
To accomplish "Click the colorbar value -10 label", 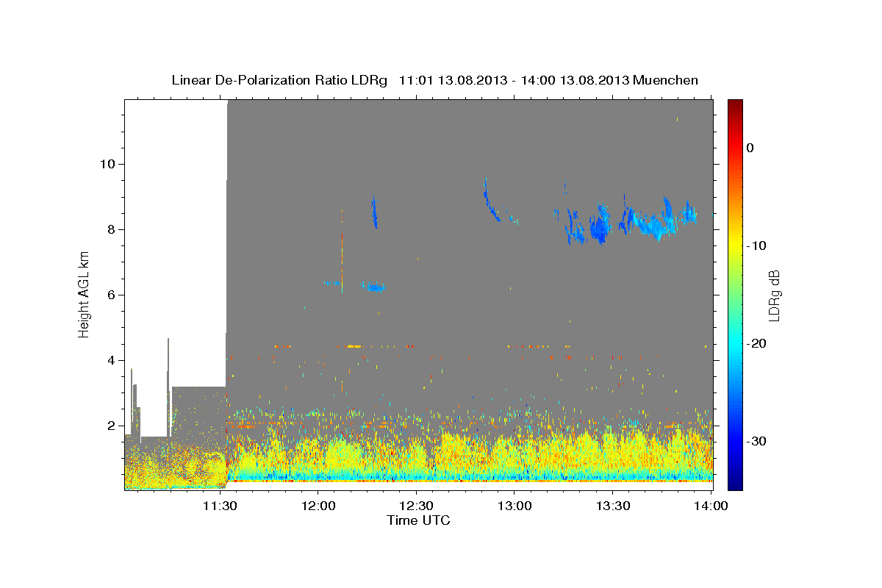I will click(758, 245).
